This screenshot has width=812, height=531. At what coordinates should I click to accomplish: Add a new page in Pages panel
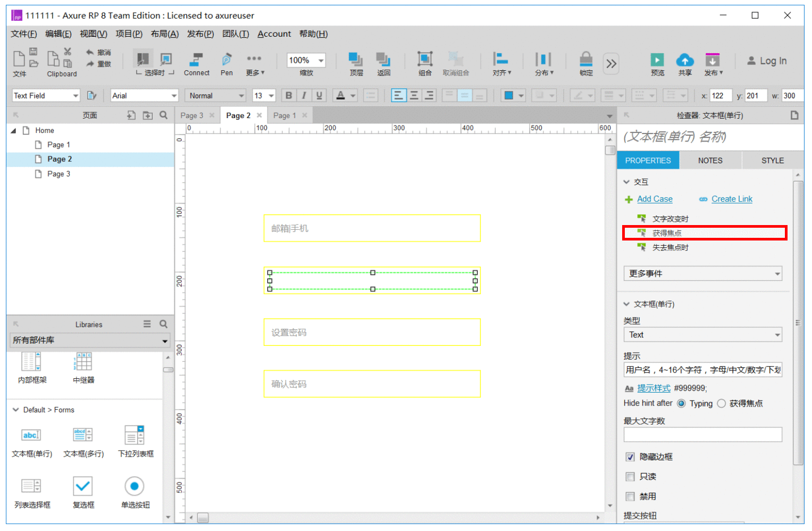(131, 115)
